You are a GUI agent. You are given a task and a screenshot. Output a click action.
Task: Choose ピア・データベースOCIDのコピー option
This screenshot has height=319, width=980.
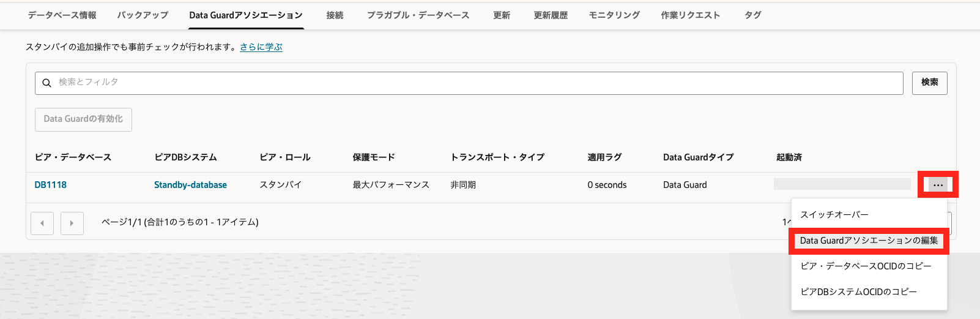(x=866, y=266)
